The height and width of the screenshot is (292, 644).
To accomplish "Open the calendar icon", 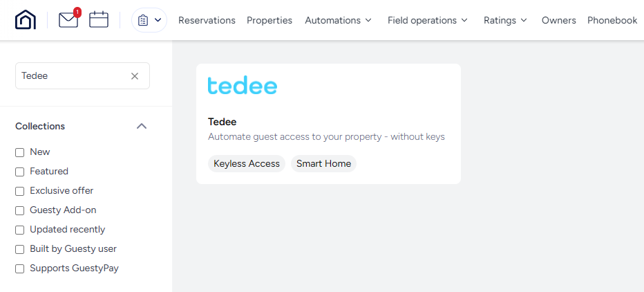I will pos(99,20).
